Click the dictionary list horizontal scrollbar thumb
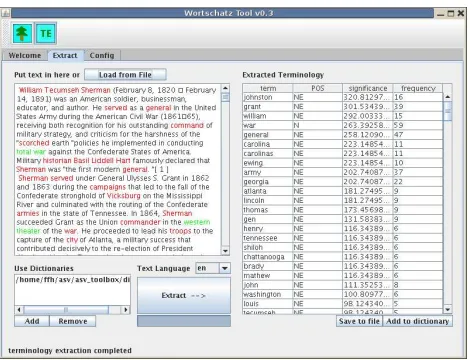Viewport: 470px width, 360px height. point(66,310)
